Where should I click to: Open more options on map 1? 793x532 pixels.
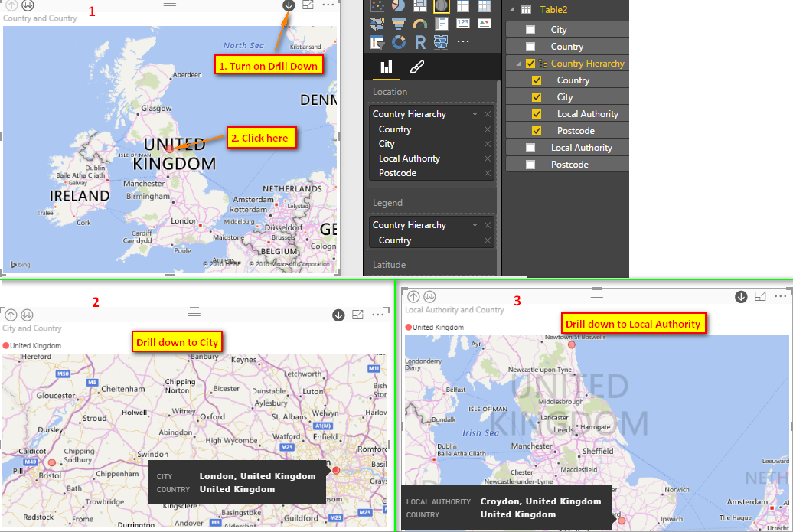click(328, 5)
